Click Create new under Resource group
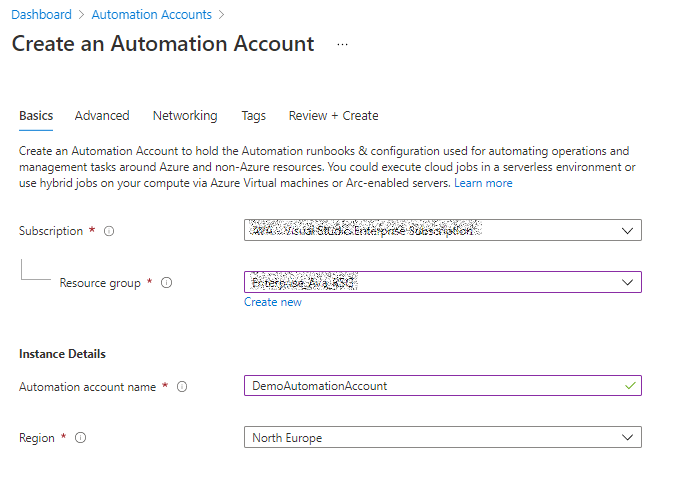 273,302
